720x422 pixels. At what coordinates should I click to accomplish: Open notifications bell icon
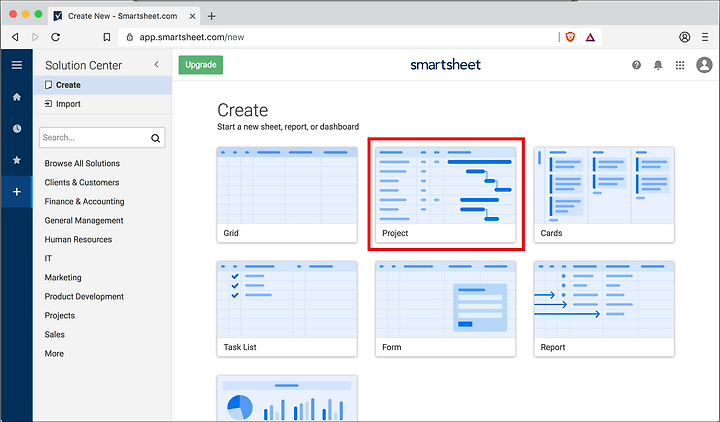pos(658,65)
